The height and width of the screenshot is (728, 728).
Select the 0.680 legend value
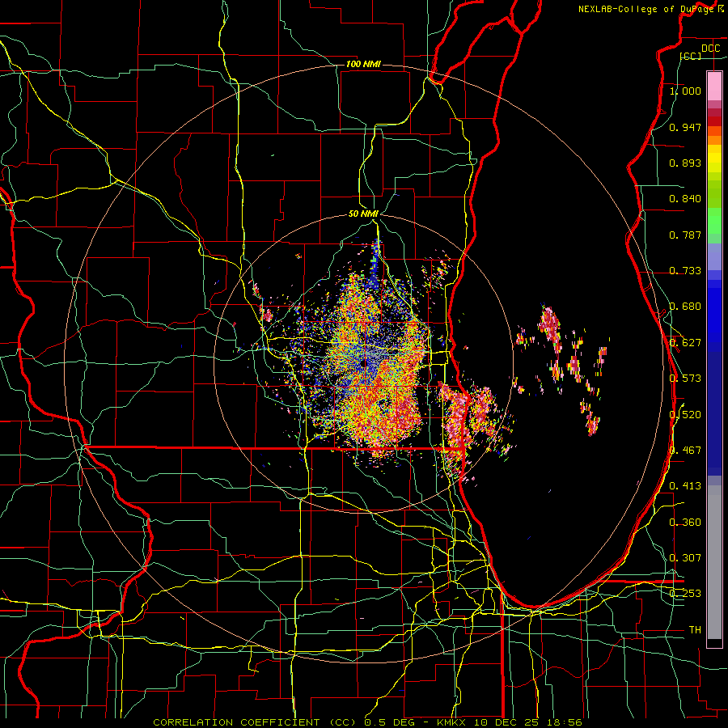pos(685,307)
